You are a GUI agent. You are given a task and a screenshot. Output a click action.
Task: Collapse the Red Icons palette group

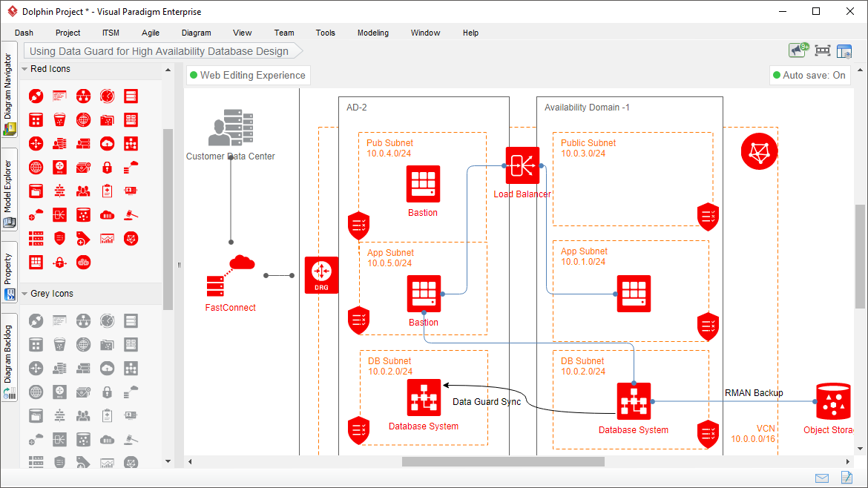tap(24, 69)
